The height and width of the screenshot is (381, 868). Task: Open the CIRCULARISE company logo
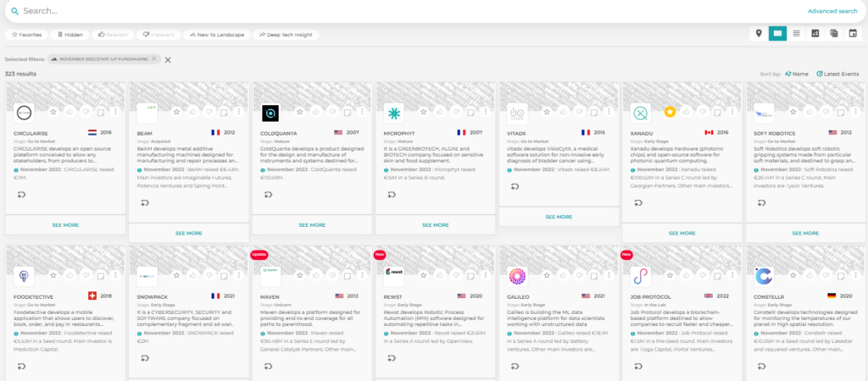pos(24,113)
